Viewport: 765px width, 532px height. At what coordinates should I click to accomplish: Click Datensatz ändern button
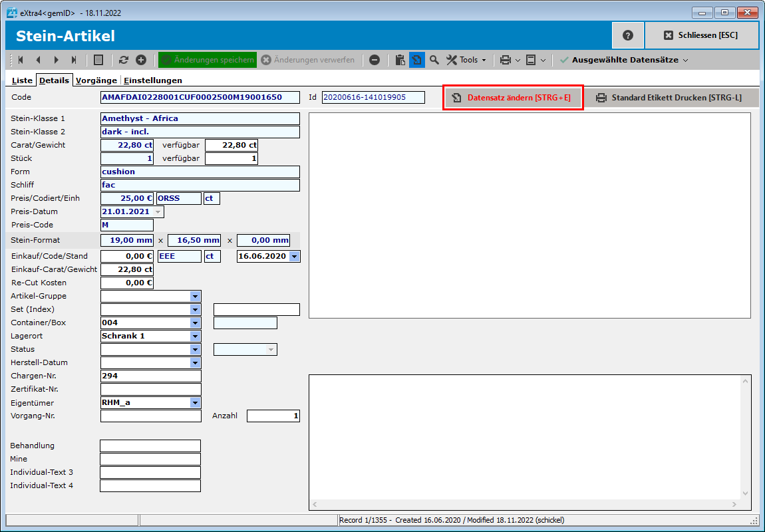513,98
